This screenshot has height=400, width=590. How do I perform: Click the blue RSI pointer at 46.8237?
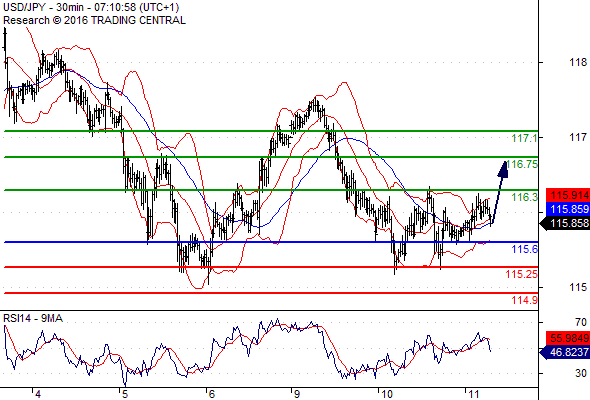pyautogui.click(x=564, y=353)
